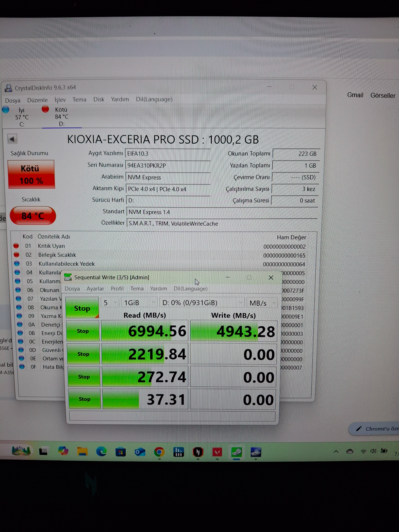Open the target drive dropdown D: 0%
This screenshot has width=399, height=532.
(202, 303)
